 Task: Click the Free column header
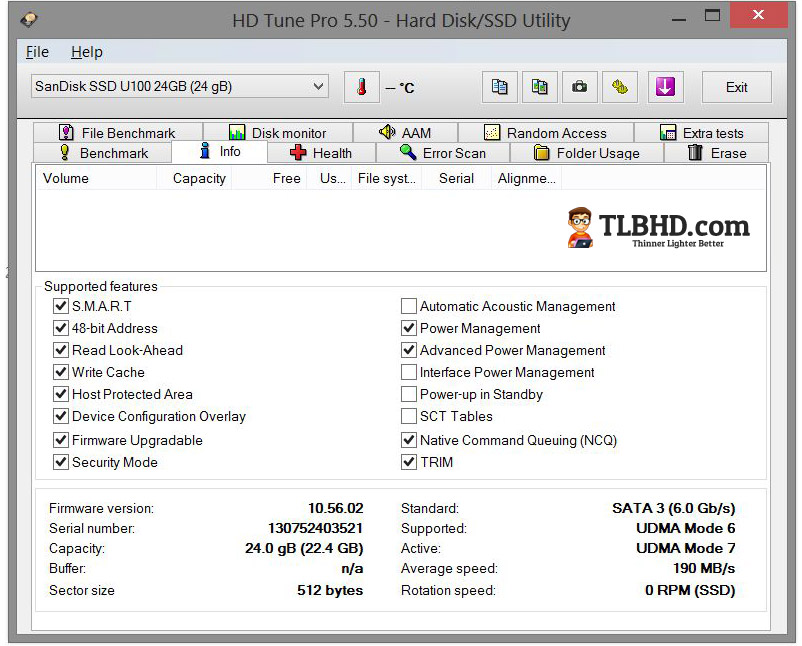click(x=269, y=178)
